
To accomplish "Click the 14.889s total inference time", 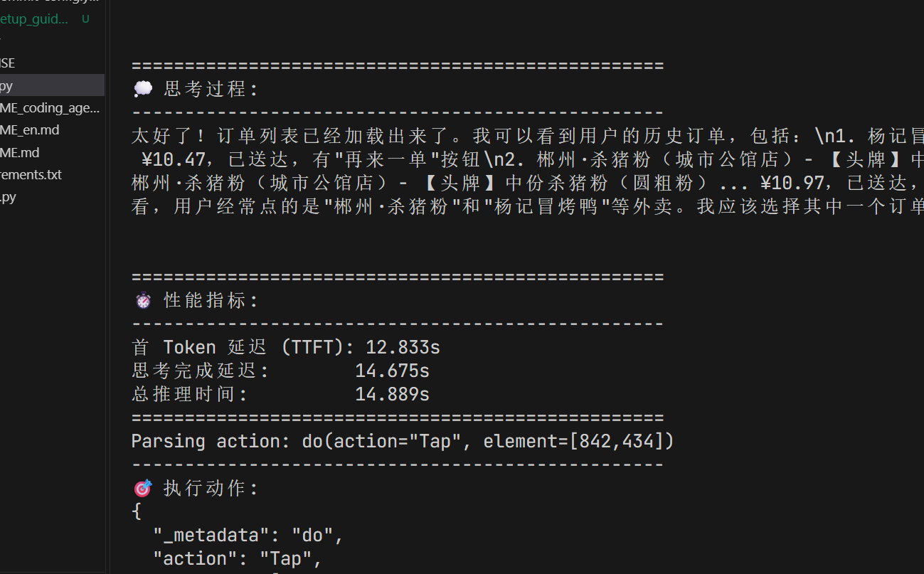I will [392, 394].
